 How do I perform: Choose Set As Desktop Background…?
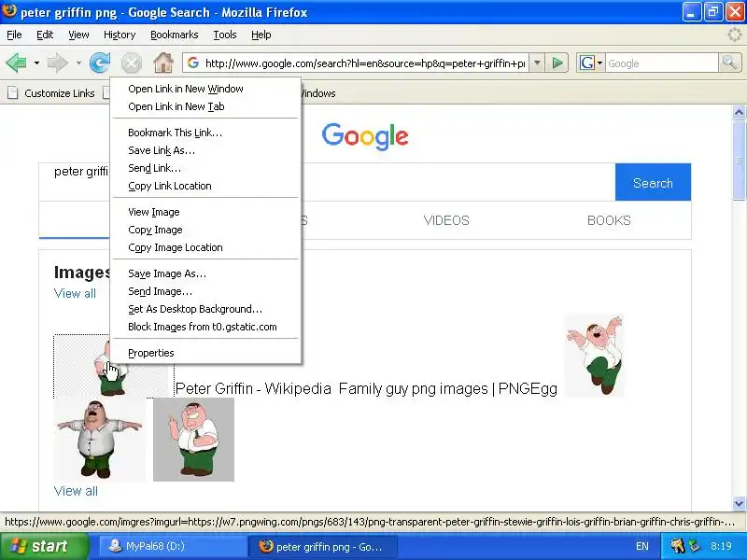point(205,309)
